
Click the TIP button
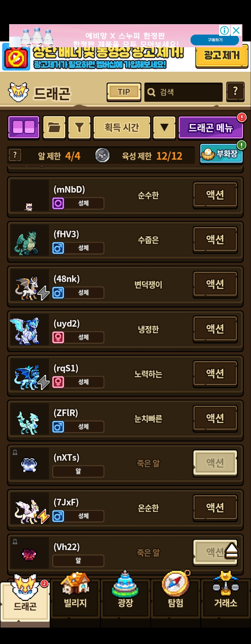click(x=124, y=92)
